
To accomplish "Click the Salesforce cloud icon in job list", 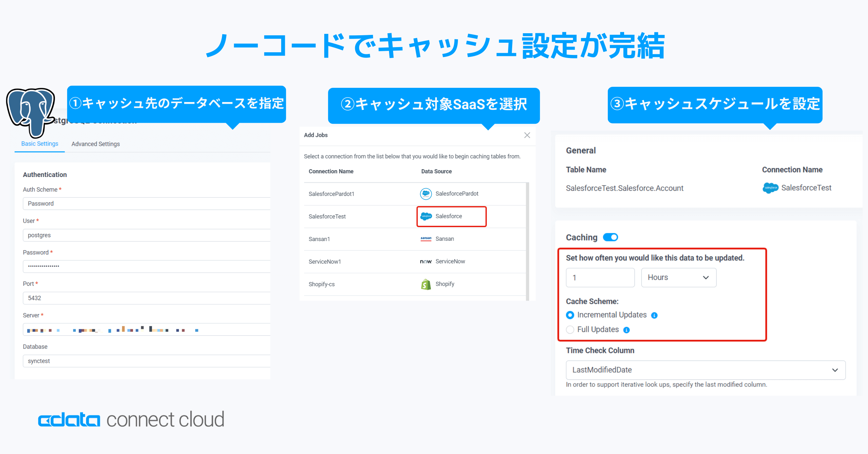I will click(x=426, y=216).
